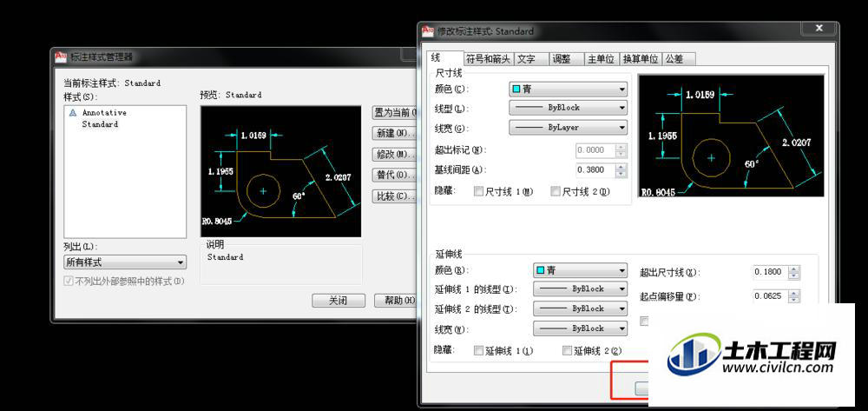Image resolution: width=868 pixels, height=411 pixels.
Task: Open the 延伸线 1 的线型 dropdown
Action: tap(580, 288)
